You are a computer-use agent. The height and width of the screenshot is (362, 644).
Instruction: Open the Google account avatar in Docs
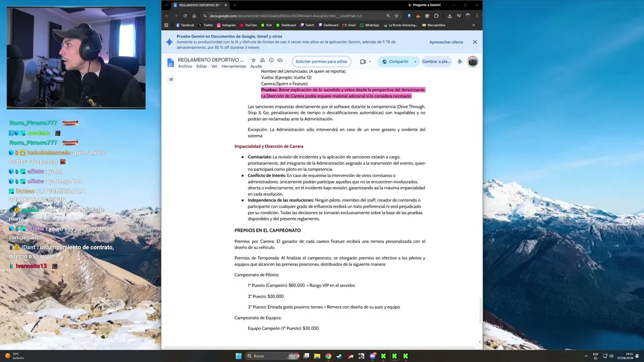click(x=472, y=61)
